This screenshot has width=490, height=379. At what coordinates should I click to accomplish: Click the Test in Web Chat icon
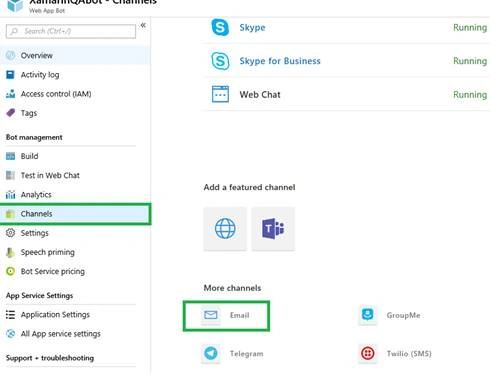point(10,175)
